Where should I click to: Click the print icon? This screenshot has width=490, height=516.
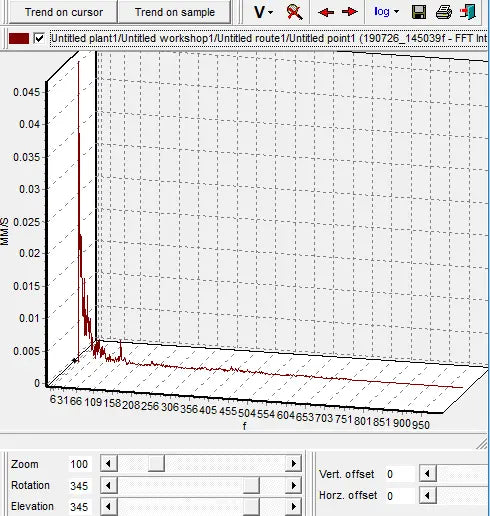tap(444, 12)
